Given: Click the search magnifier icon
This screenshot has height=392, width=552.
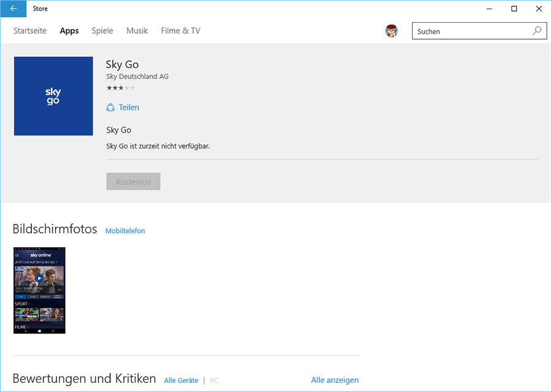Looking at the screenshot, I should pos(537,31).
